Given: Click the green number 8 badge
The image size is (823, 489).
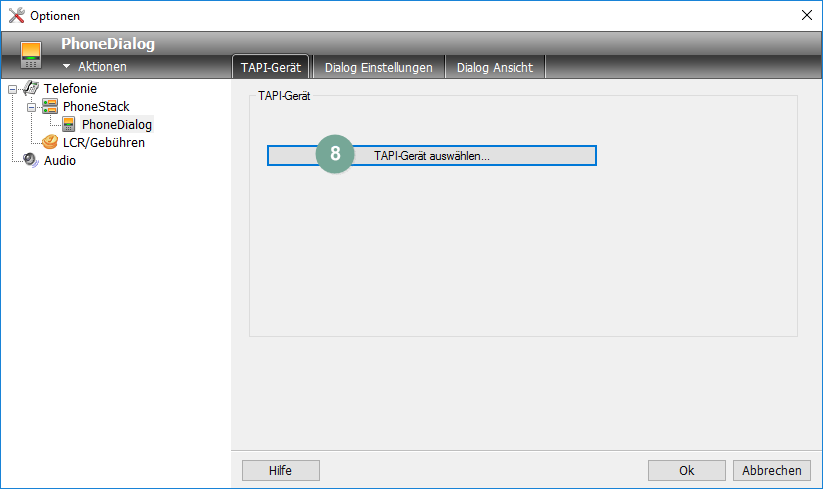Looking at the screenshot, I should (335, 155).
